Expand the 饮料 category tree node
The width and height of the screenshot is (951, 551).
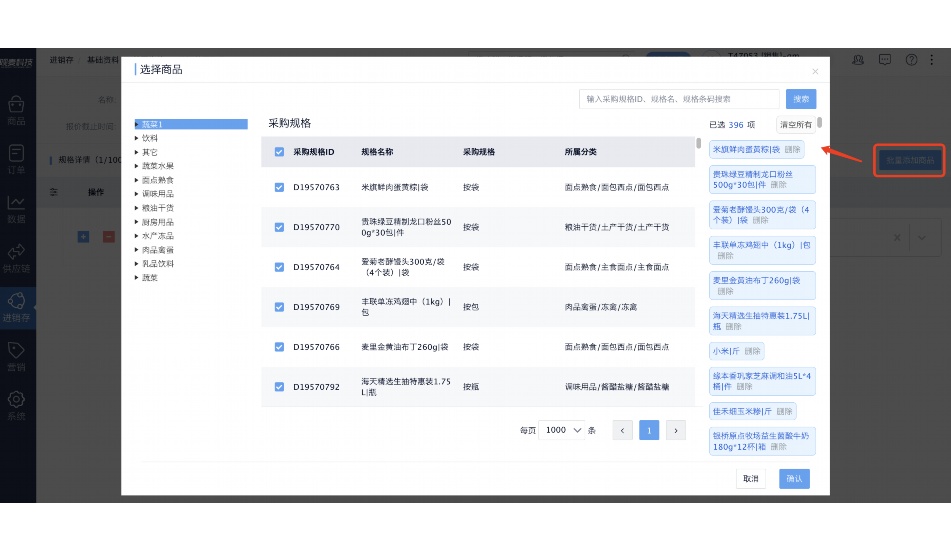tap(137, 138)
